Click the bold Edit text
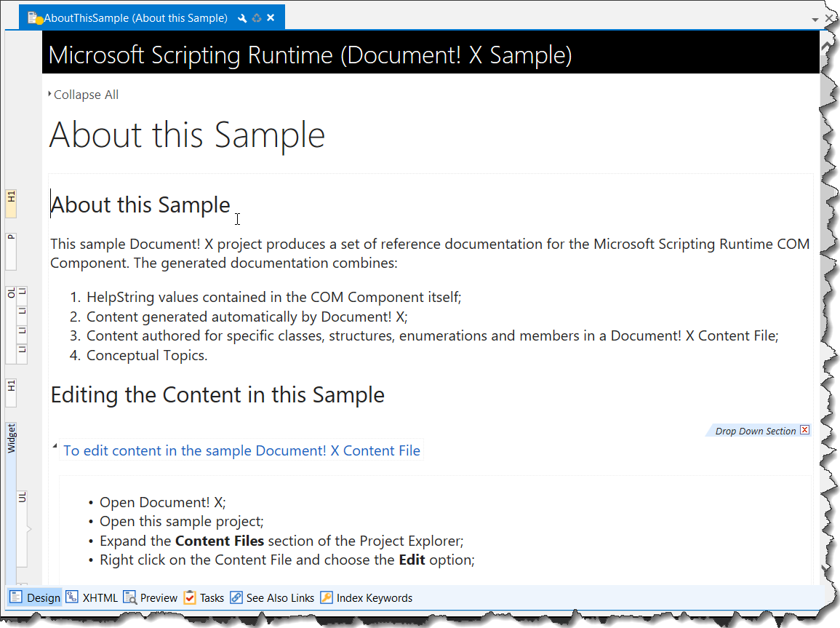 coord(412,560)
